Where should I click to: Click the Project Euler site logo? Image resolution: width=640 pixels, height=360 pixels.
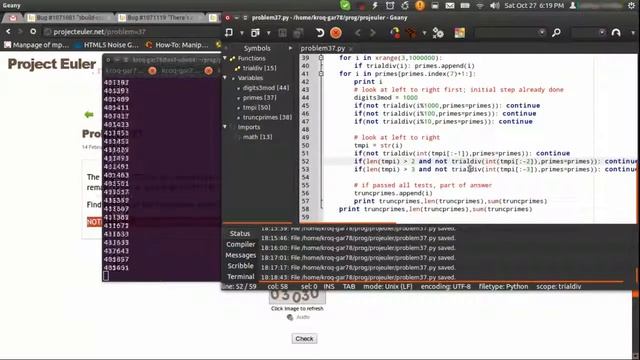[51, 64]
